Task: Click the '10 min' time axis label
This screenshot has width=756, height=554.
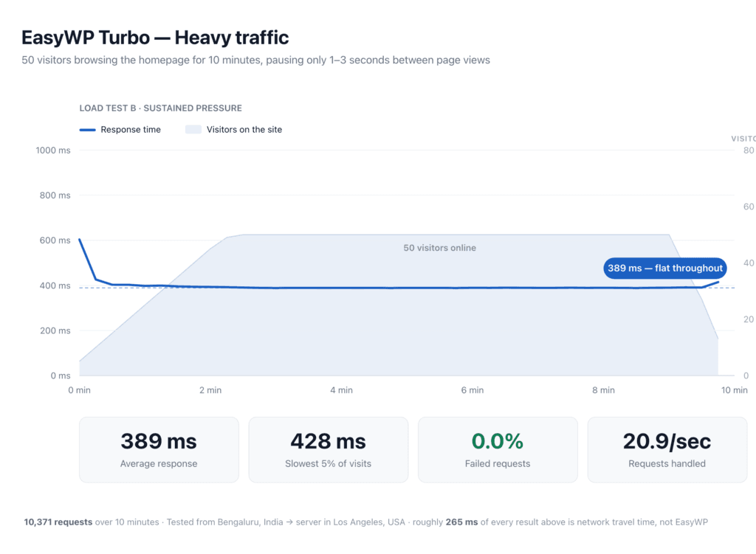Action: 735,390
